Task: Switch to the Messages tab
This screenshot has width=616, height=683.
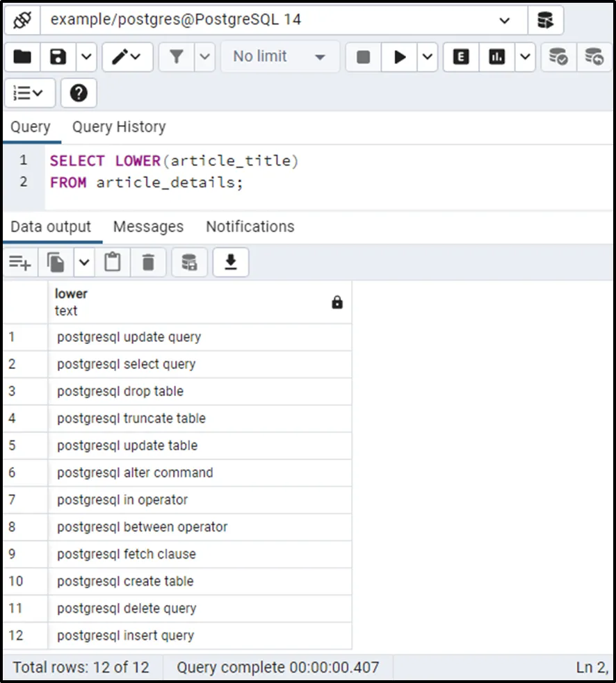Action: click(x=148, y=227)
